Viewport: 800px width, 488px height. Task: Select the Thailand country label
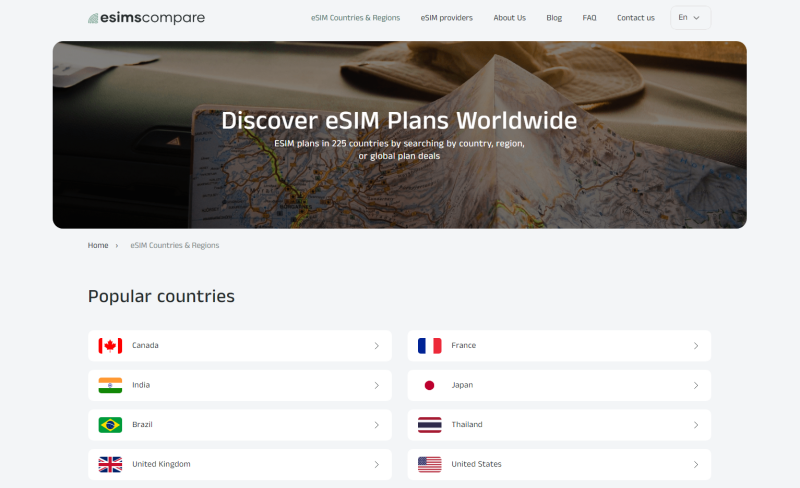click(467, 425)
